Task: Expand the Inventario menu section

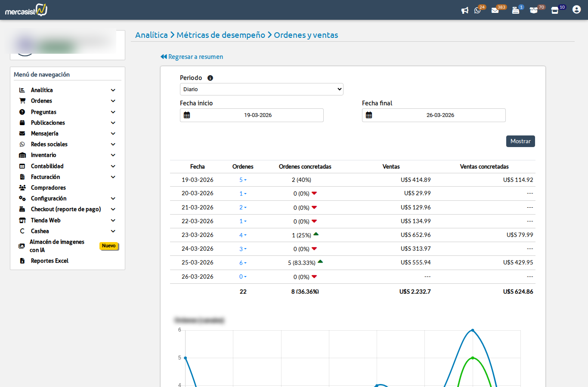Action: [113, 155]
